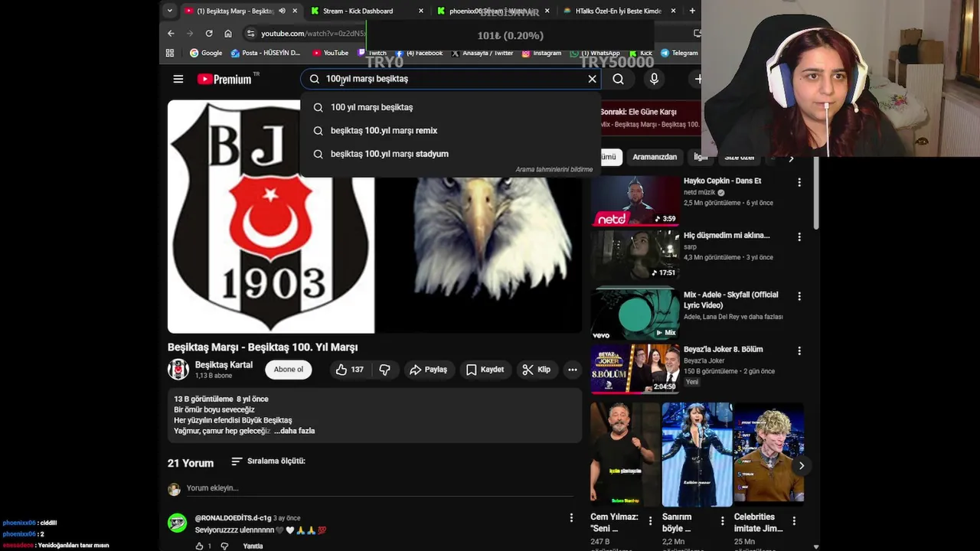Open Beyaz'la Joker 8. Bölüm title

[x=723, y=349]
